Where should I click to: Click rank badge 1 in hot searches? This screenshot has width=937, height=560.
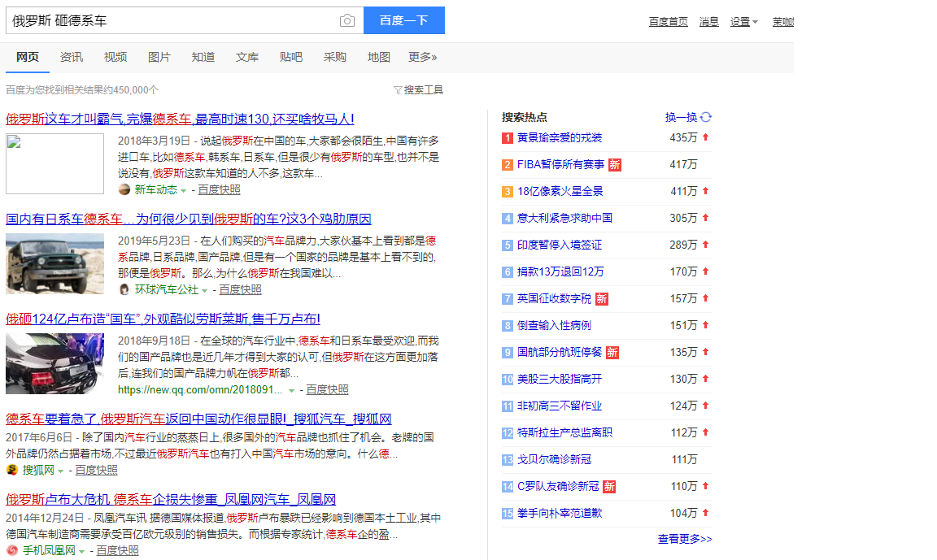point(508,138)
